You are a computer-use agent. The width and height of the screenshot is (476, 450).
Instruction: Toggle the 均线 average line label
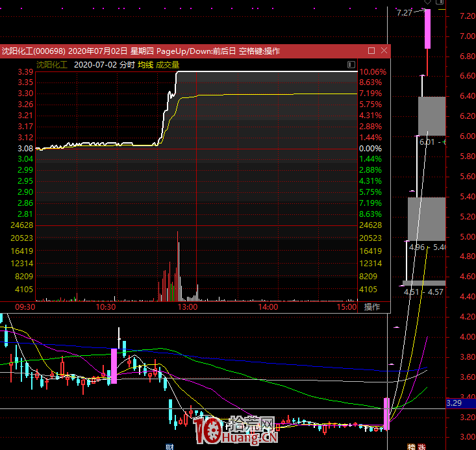(145, 64)
